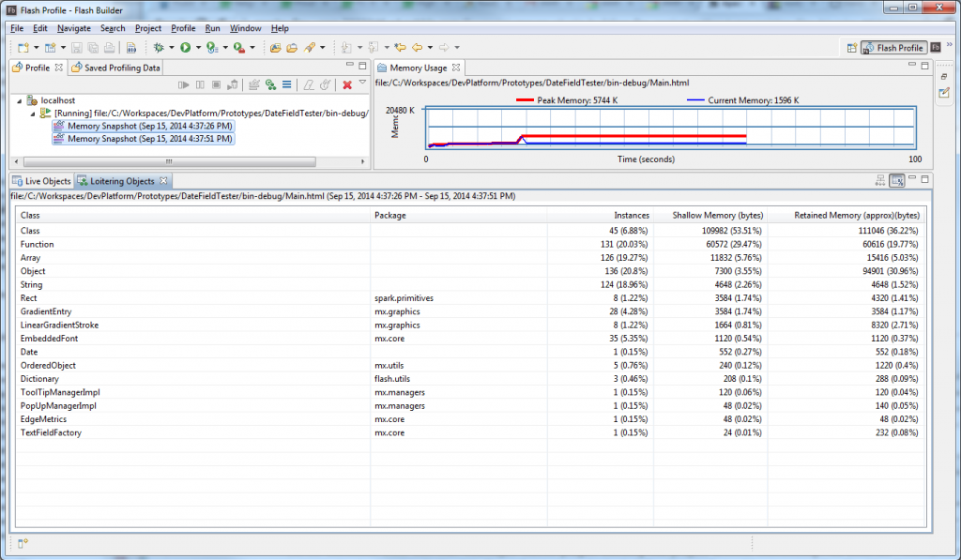Open the Run button dropdown arrow
Screen dimensions: 961x560
coord(198,48)
